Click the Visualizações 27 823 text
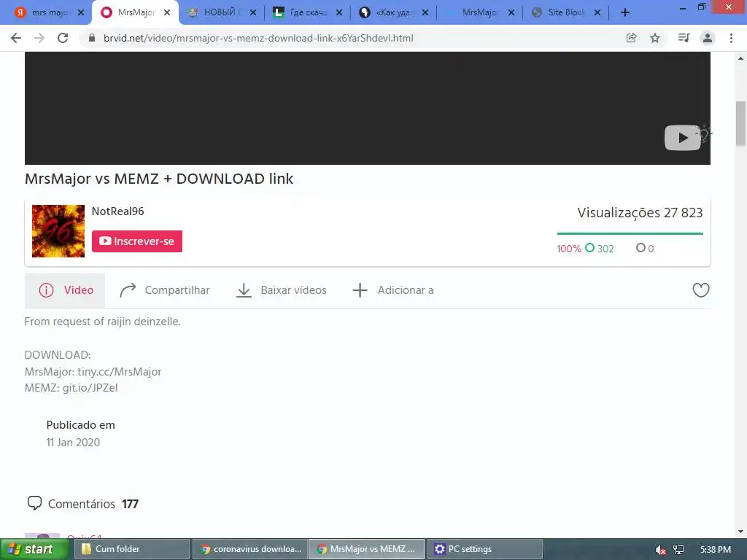747x560 pixels. click(640, 212)
